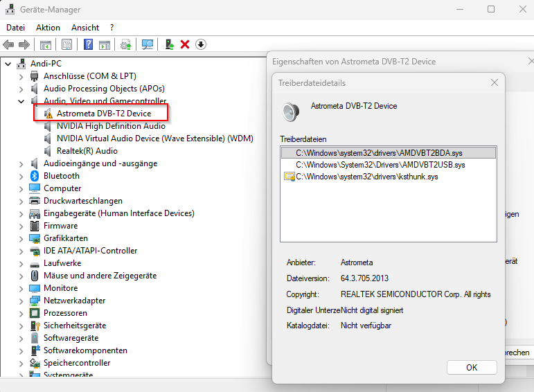Viewport: 534px width, 392px height.
Task: Expand Anschlüsse (COM & LPT) node
Action: pyautogui.click(x=21, y=77)
